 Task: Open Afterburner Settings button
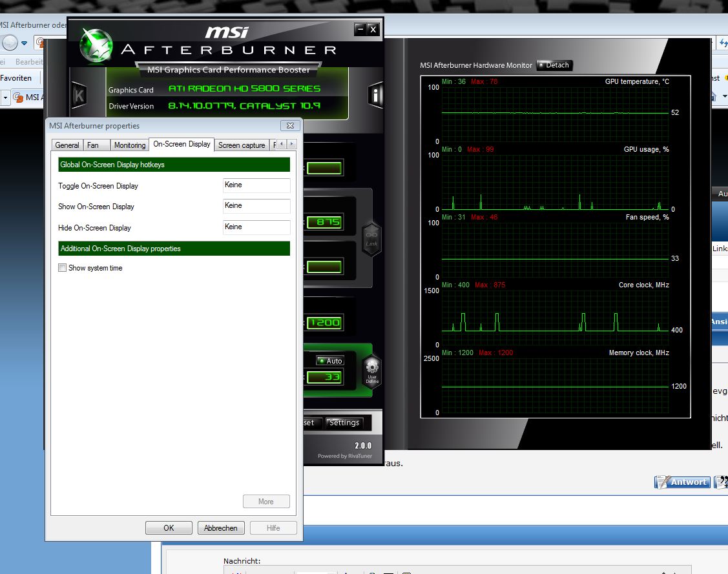tap(344, 423)
